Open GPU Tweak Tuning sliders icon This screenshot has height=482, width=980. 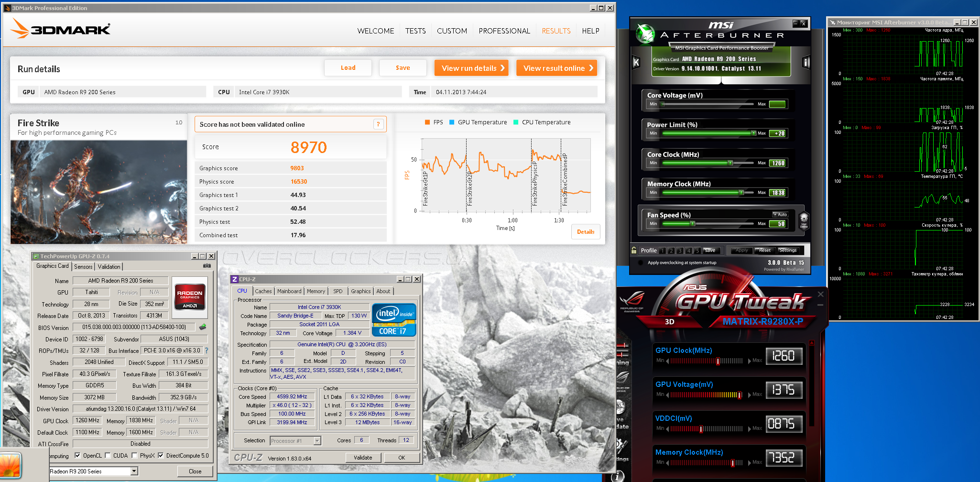click(x=622, y=350)
